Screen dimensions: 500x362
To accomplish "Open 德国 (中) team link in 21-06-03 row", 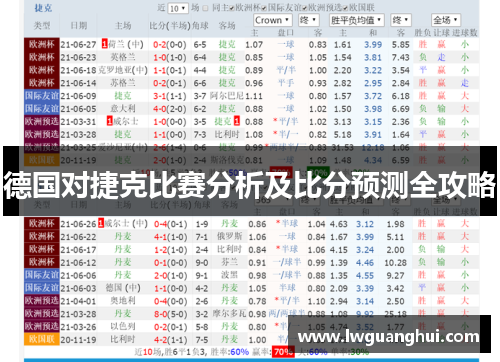I will coord(123,288).
